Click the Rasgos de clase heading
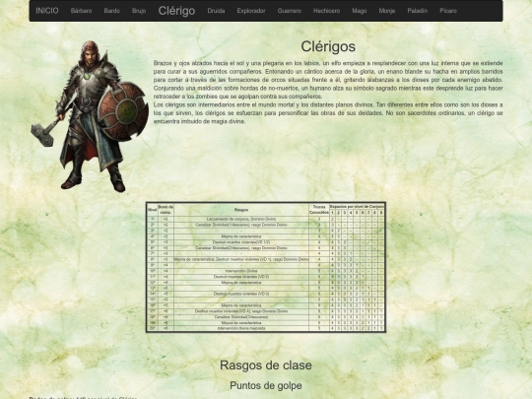This screenshot has width=532, height=399. tap(266, 366)
